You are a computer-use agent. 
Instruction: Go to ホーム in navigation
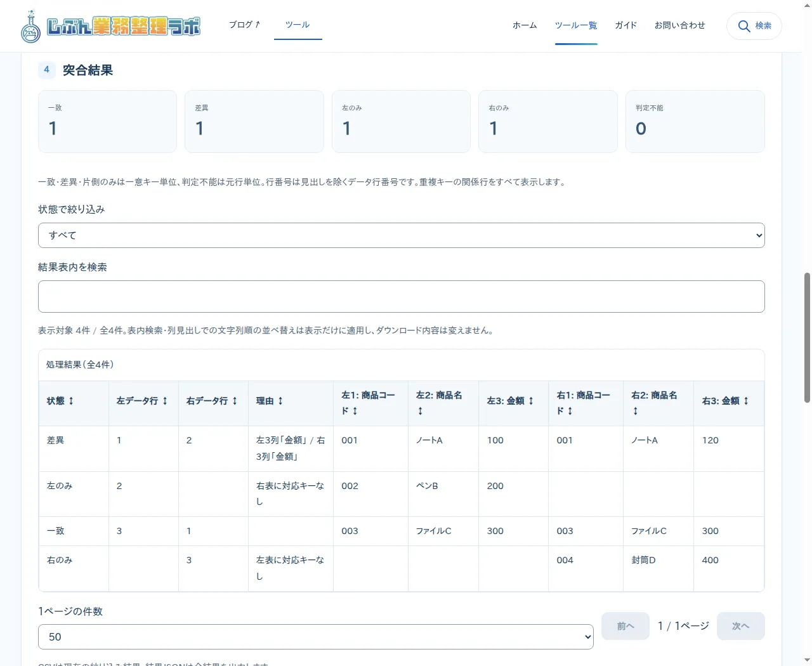(x=525, y=25)
